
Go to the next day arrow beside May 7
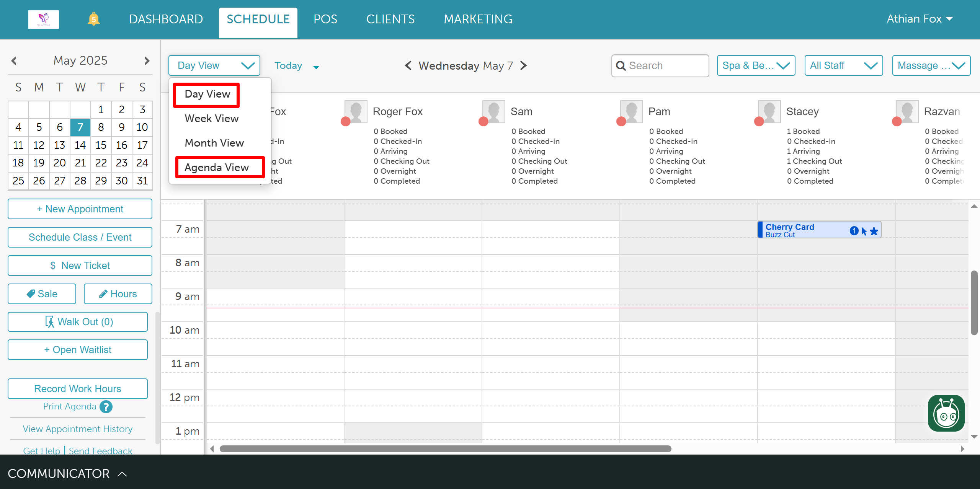524,66
